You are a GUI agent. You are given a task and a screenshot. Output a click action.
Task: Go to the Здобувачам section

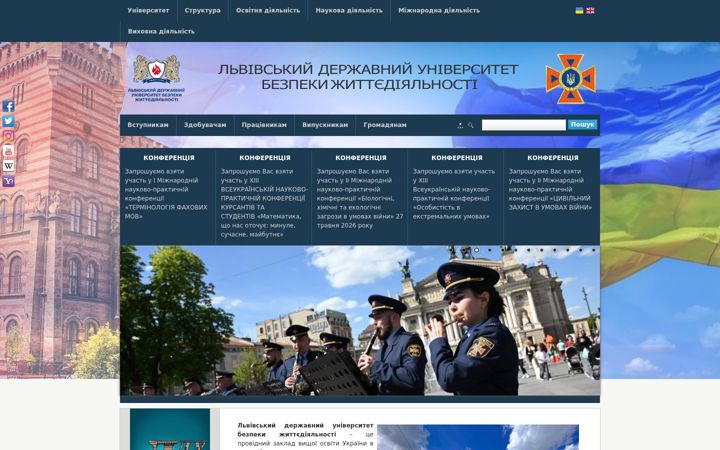pos(205,125)
